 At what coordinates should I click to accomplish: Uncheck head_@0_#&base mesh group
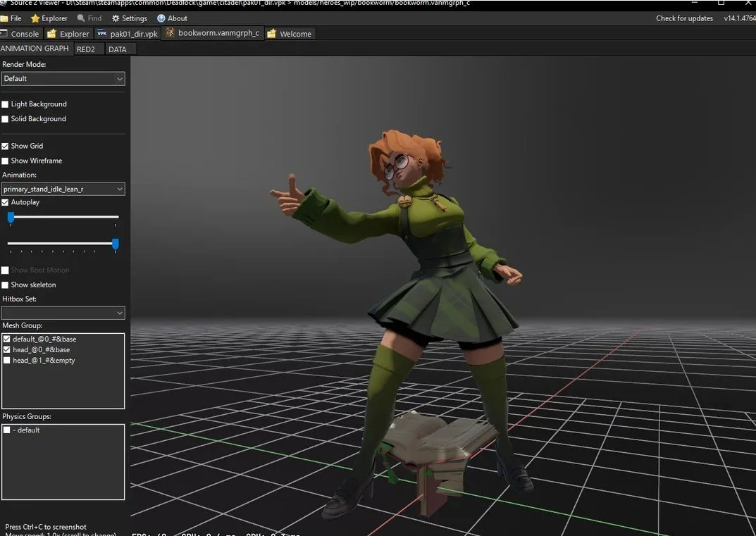7,349
